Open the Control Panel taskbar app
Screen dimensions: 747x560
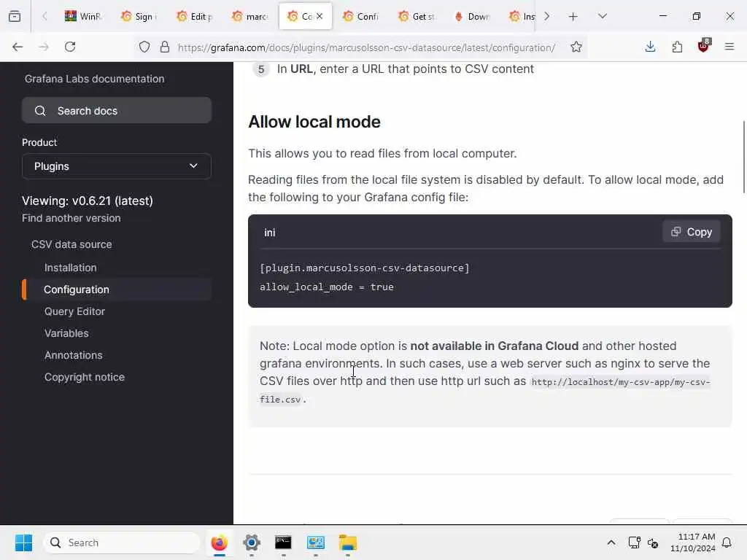click(x=315, y=542)
